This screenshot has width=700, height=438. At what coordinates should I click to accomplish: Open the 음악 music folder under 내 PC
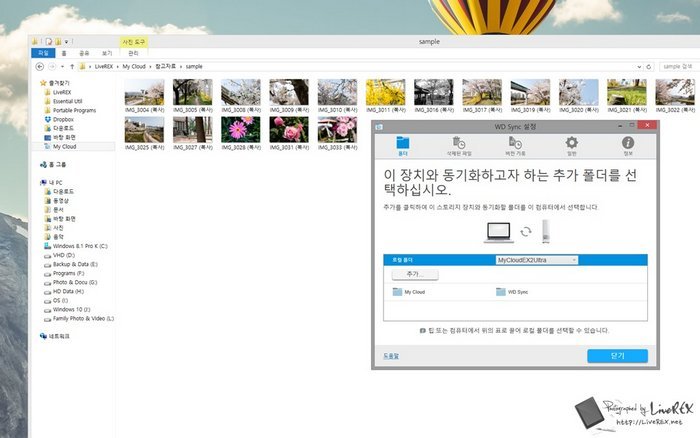click(x=54, y=237)
